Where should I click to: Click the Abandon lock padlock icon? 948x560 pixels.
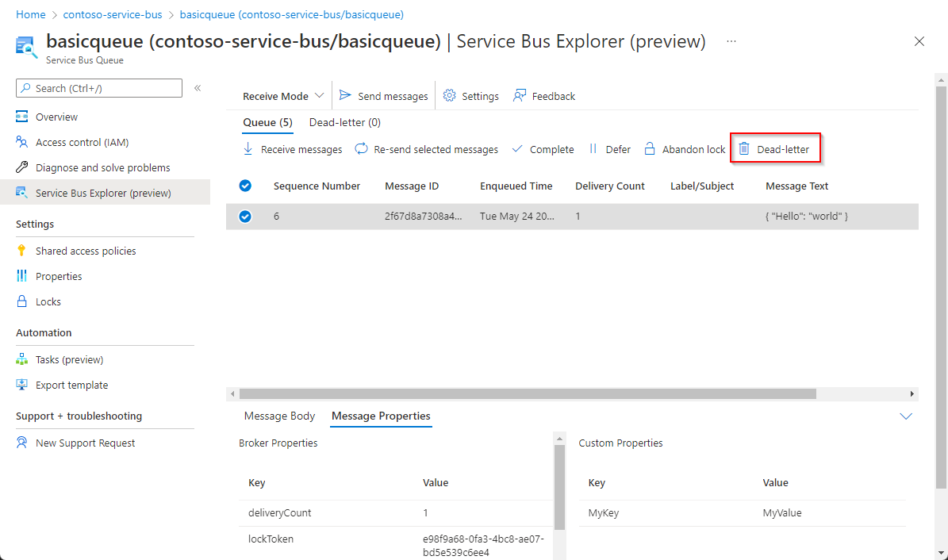point(650,149)
